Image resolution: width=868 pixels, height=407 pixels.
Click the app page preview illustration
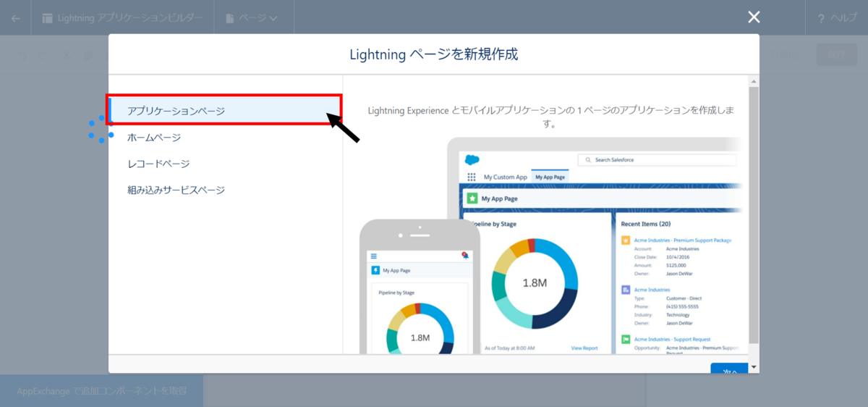pos(550,246)
